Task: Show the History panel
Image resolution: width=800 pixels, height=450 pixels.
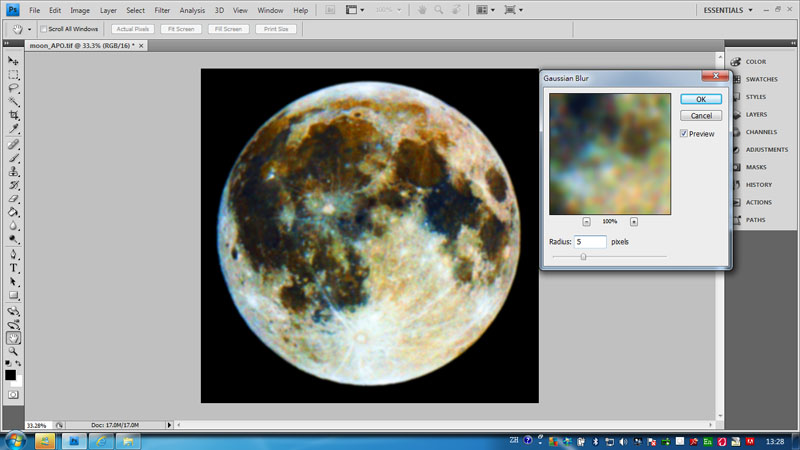Action: [758, 184]
